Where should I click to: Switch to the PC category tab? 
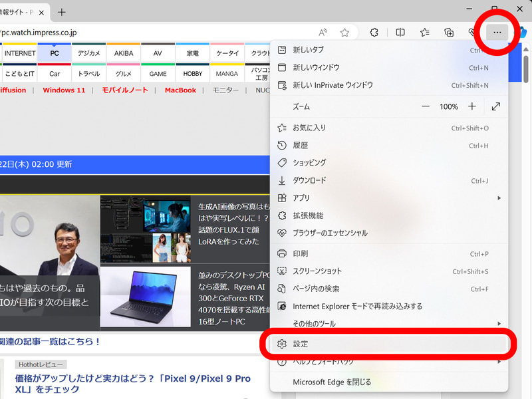[54, 53]
